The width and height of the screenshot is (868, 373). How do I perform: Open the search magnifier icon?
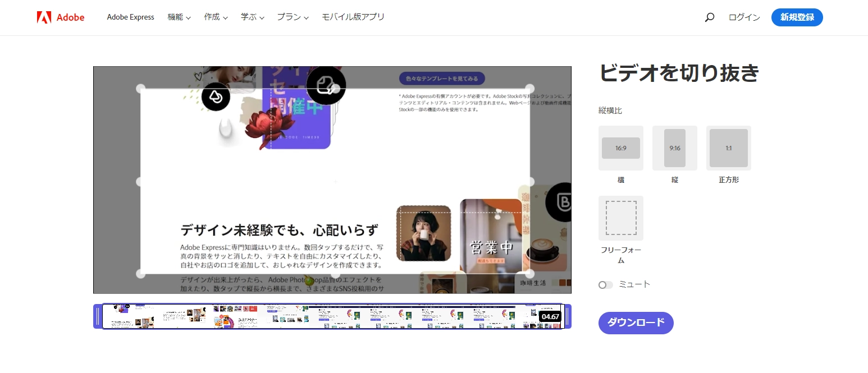709,17
